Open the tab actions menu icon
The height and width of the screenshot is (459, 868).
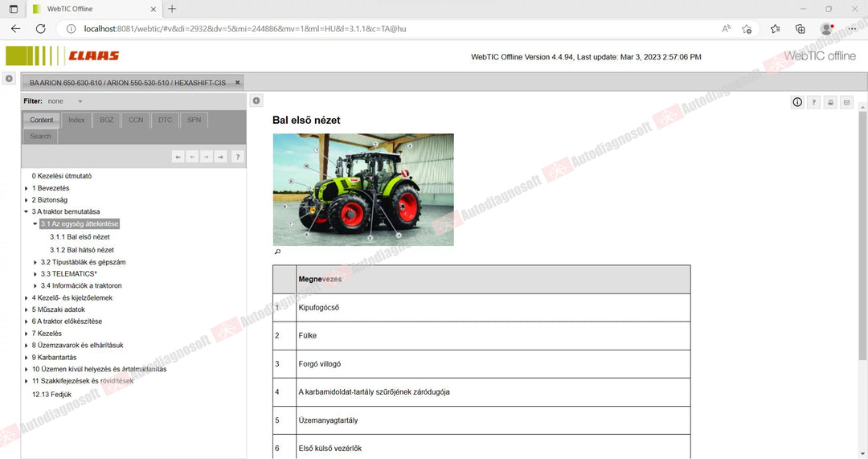coord(14,9)
